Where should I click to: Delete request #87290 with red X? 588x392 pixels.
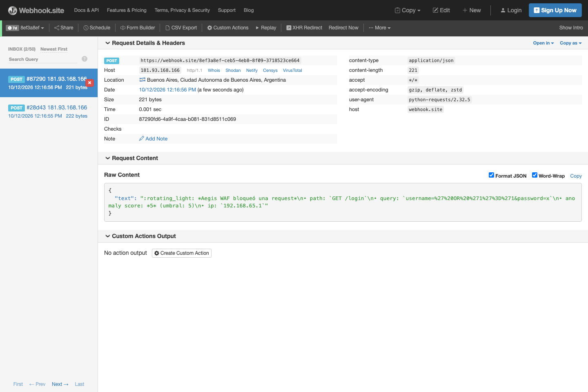[x=90, y=82]
